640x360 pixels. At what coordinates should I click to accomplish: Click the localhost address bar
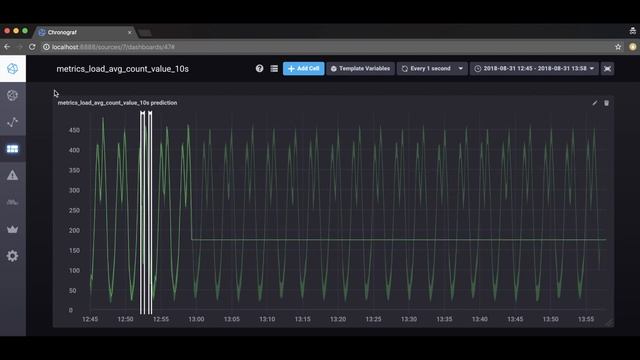coord(327,47)
